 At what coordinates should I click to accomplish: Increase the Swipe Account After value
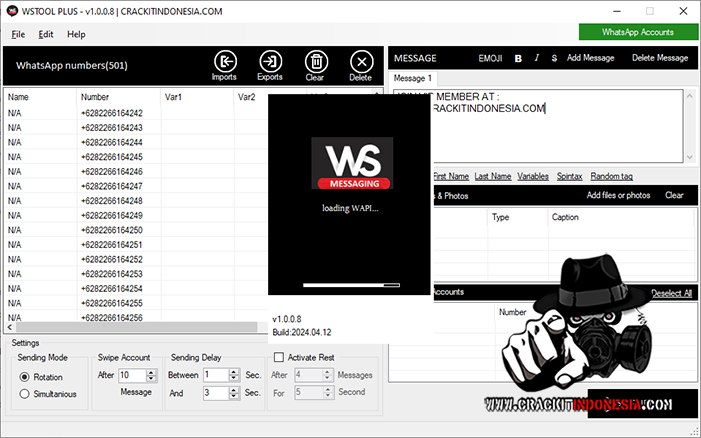click(x=152, y=371)
